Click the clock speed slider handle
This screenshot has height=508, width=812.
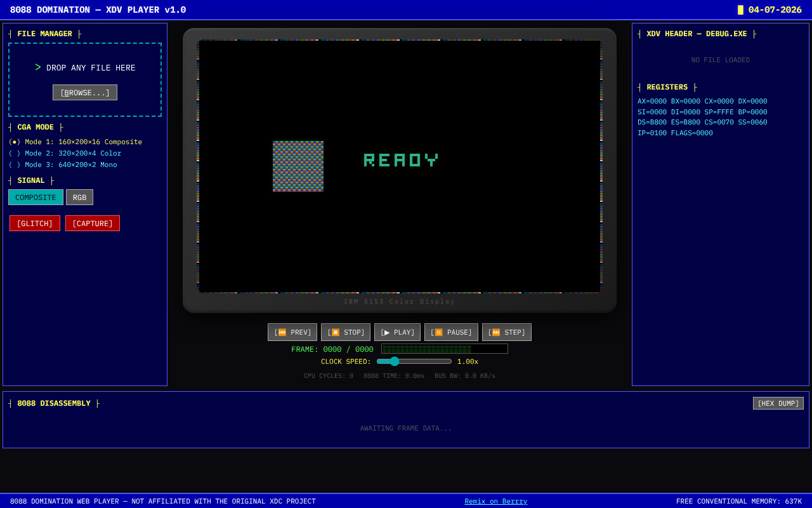395,361
